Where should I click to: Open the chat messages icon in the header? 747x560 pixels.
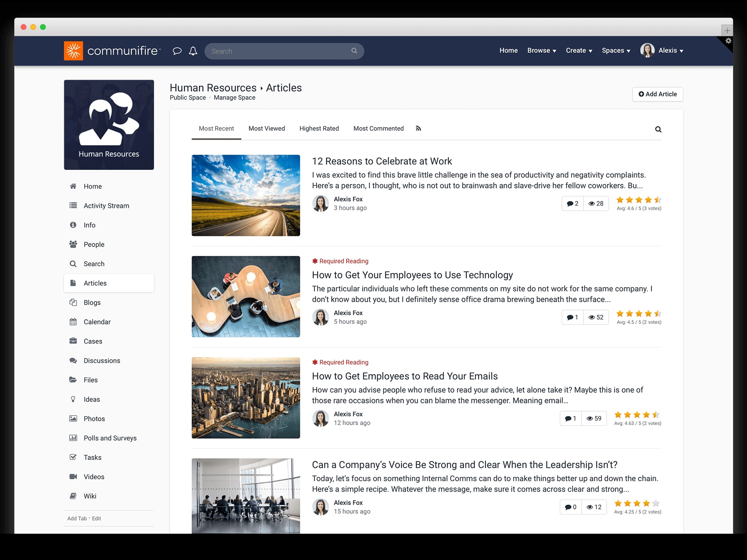point(177,51)
